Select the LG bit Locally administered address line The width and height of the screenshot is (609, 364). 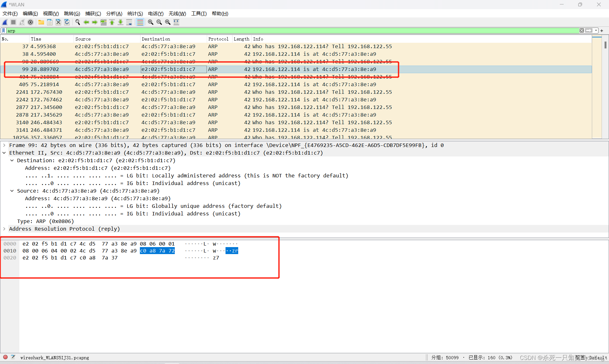click(187, 176)
